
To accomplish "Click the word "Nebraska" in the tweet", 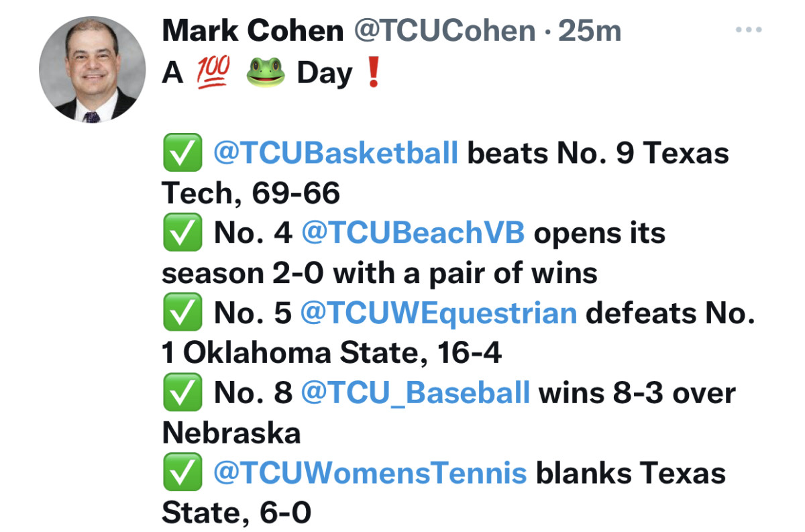I will point(231,433).
